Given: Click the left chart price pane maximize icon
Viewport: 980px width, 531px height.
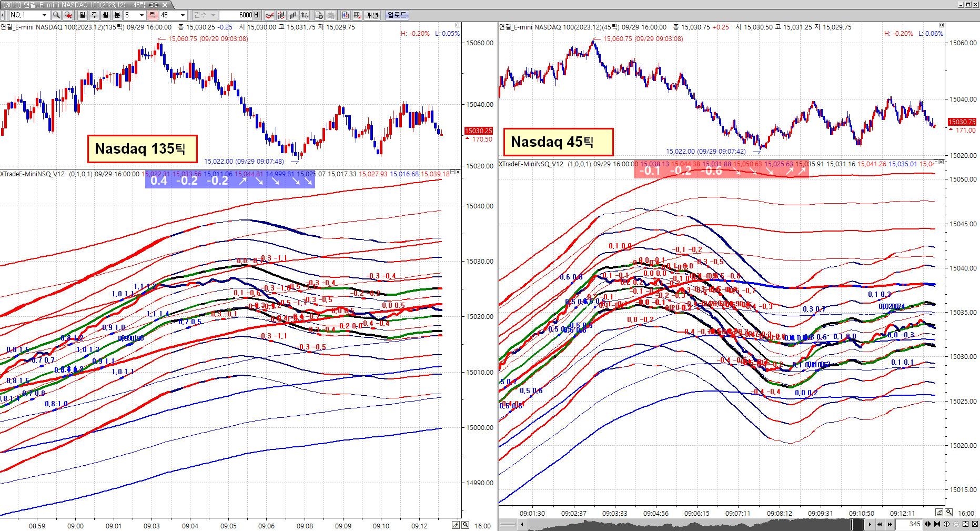Looking at the screenshot, I should pos(458,25).
